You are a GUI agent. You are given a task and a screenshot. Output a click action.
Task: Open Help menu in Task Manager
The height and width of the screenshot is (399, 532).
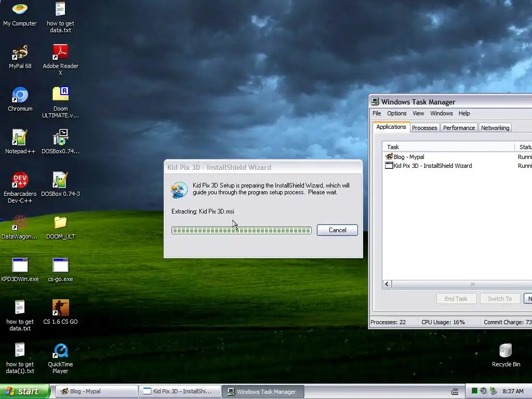464,113
